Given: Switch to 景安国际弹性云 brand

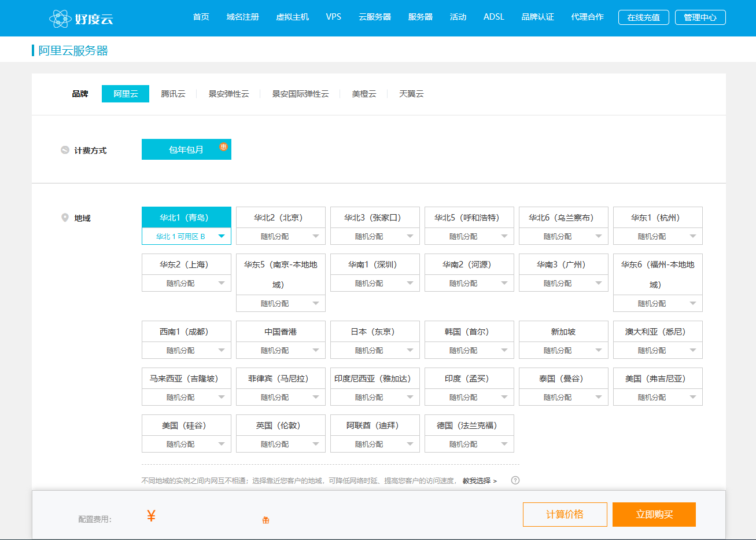Looking at the screenshot, I should (300, 94).
